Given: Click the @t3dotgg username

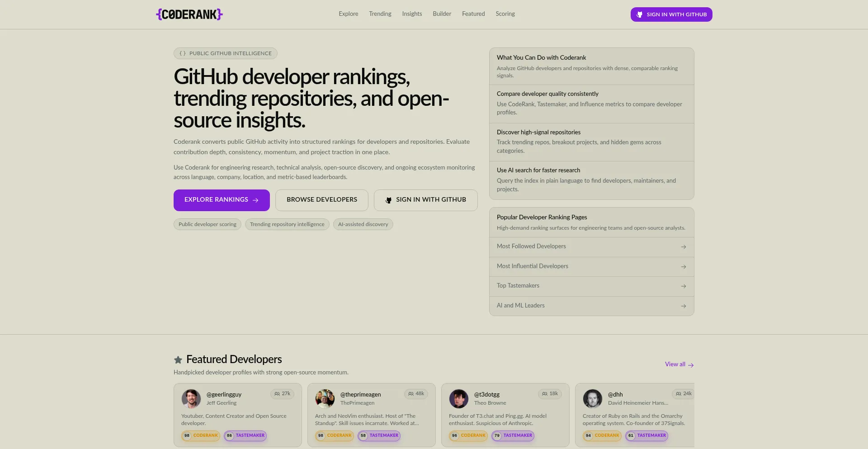Looking at the screenshot, I should 487,394.
